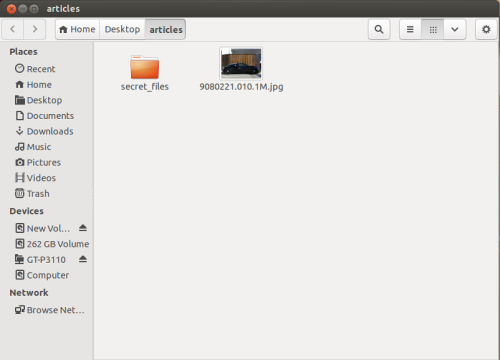
Task: Select the Home path button
Action: click(x=78, y=29)
